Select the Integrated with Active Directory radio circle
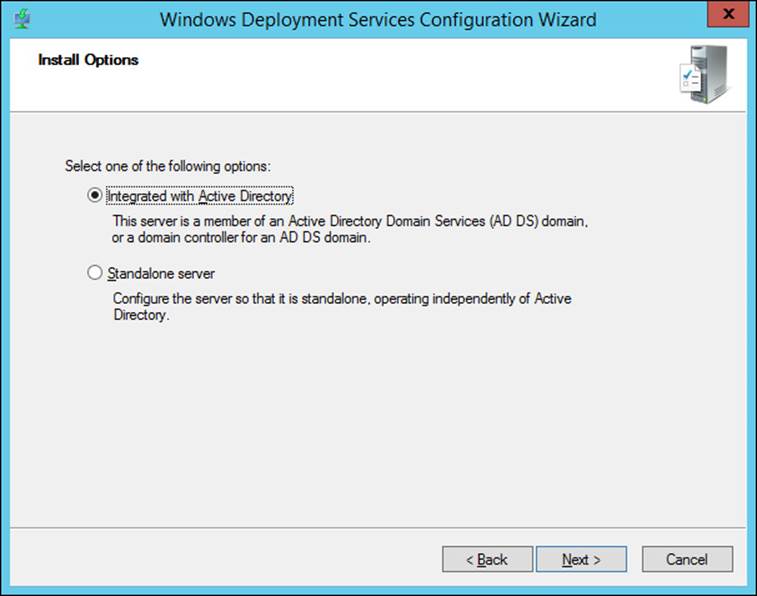This screenshot has height=596, width=757. coord(95,195)
